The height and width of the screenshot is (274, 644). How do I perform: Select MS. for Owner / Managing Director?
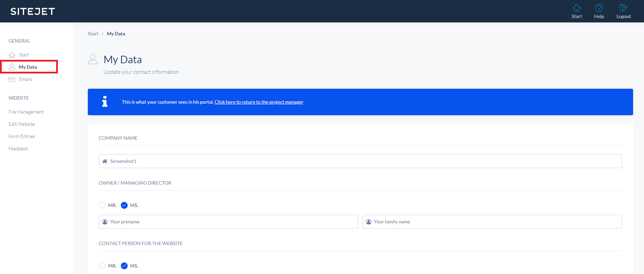coord(124,205)
